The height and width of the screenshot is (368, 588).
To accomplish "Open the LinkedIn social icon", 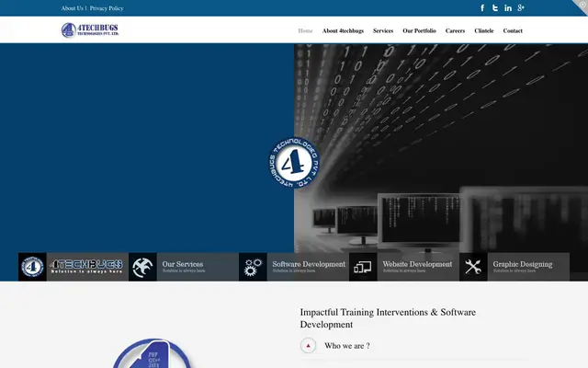I will click(x=508, y=8).
